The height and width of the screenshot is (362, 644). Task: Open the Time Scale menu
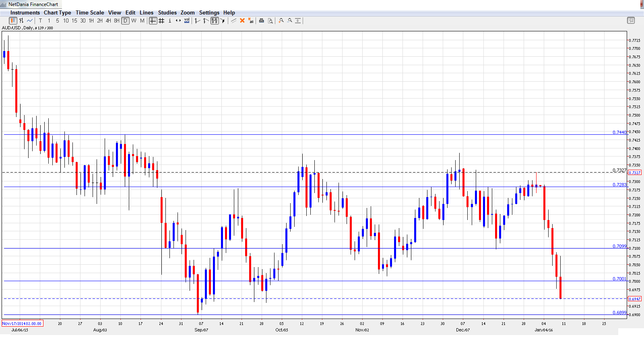point(90,12)
